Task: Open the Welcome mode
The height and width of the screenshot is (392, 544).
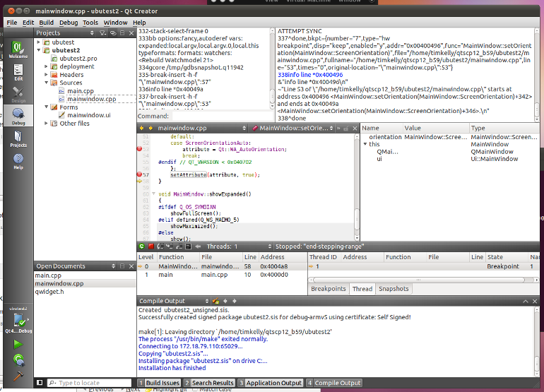Action: tap(18, 49)
